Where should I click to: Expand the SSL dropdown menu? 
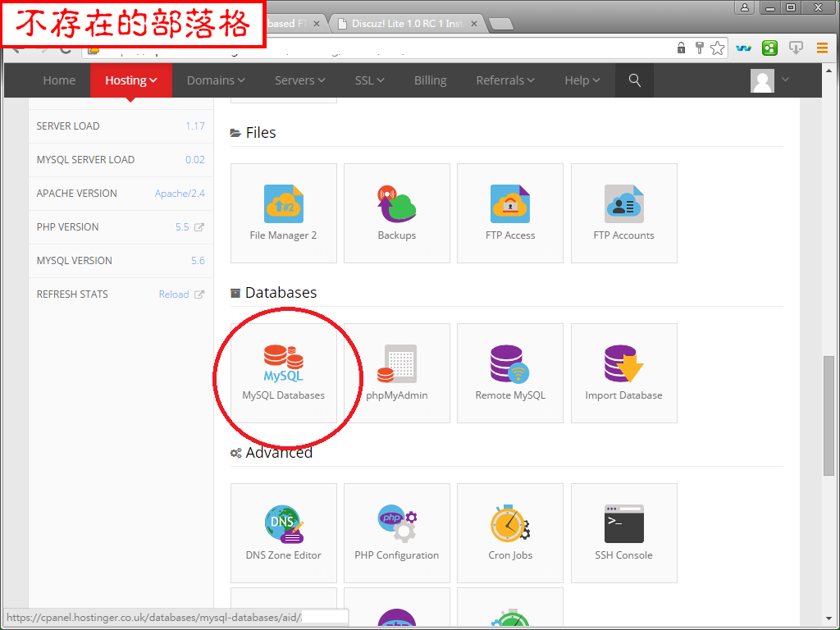[x=370, y=80]
